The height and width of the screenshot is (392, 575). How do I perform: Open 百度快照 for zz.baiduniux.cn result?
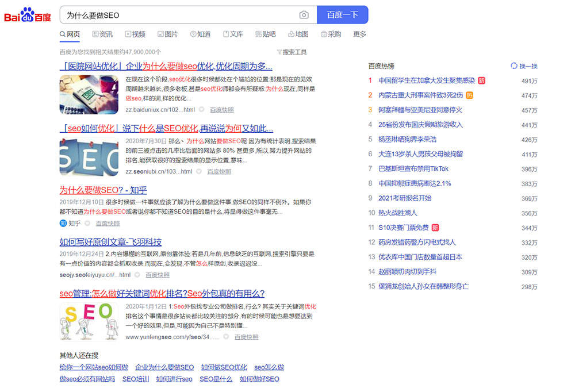point(222,110)
